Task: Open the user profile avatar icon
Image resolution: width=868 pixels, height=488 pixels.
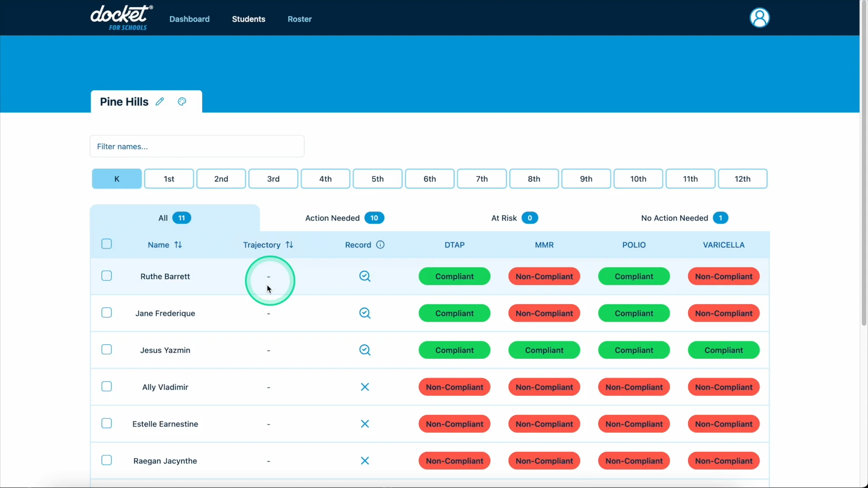Action: (x=759, y=18)
